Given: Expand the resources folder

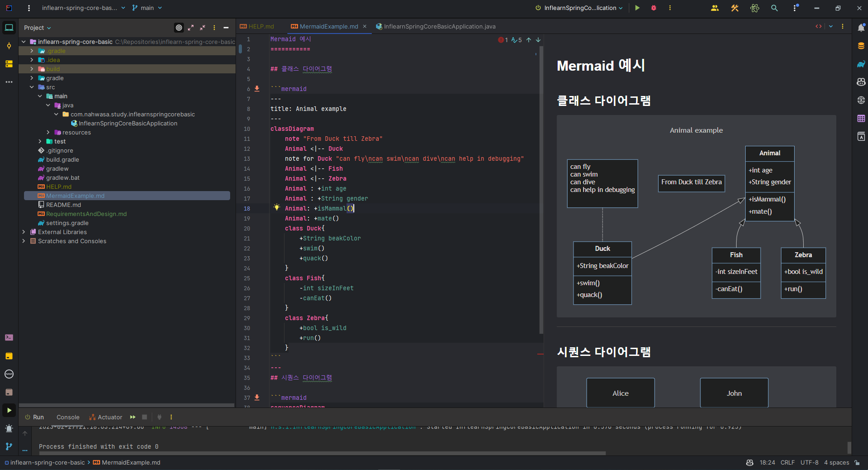Looking at the screenshot, I should pos(48,132).
